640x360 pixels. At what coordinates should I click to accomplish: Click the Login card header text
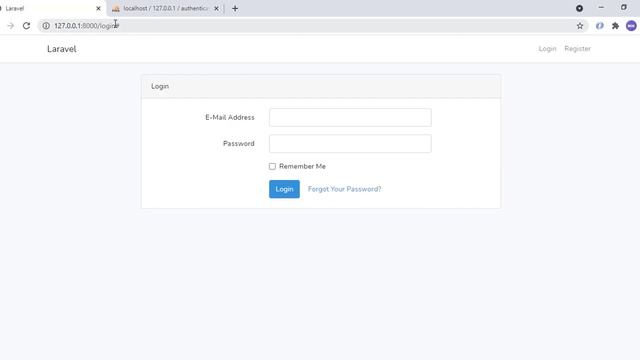point(160,87)
